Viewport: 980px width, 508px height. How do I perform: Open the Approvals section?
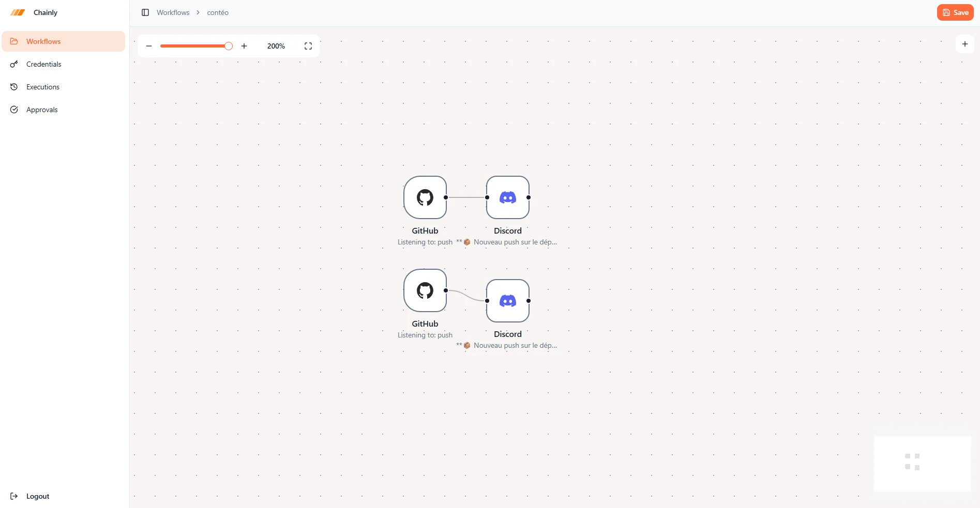point(41,110)
